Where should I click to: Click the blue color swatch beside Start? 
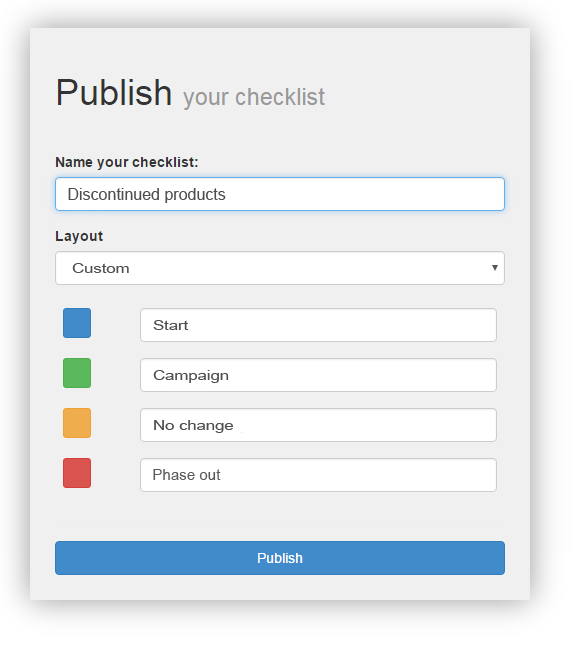coord(77,323)
